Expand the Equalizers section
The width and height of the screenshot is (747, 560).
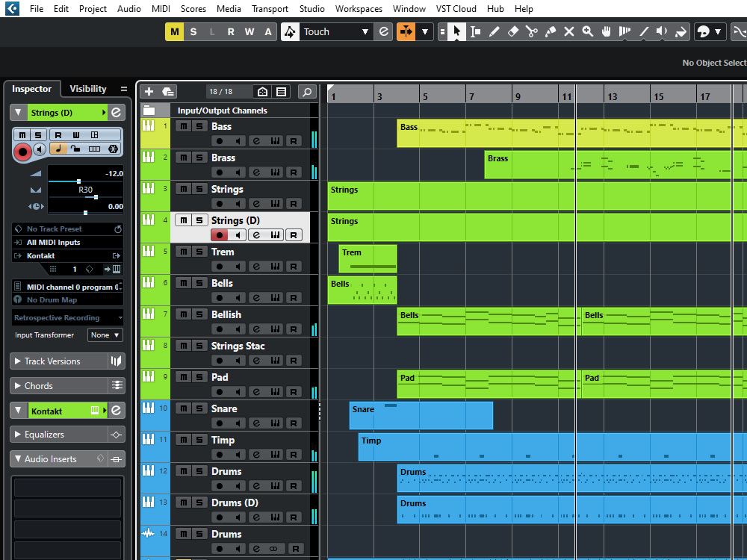pyautogui.click(x=18, y=435)
